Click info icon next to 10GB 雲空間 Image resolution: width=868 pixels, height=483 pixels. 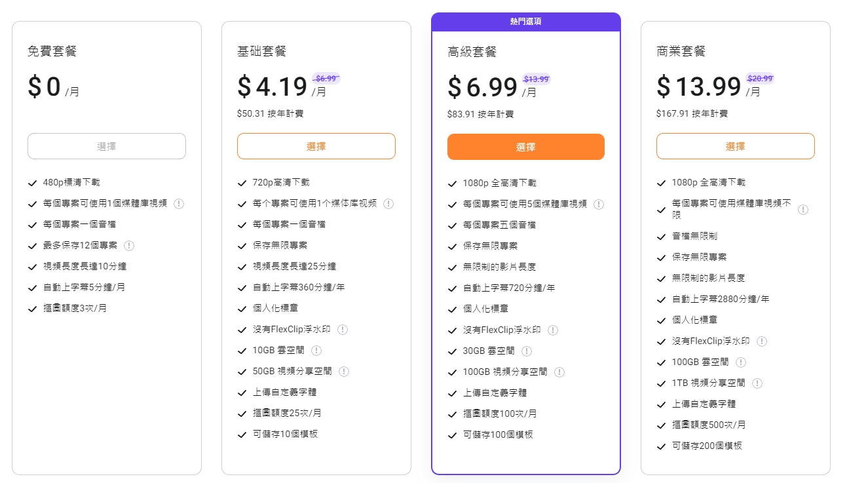(x=316, y=351)
